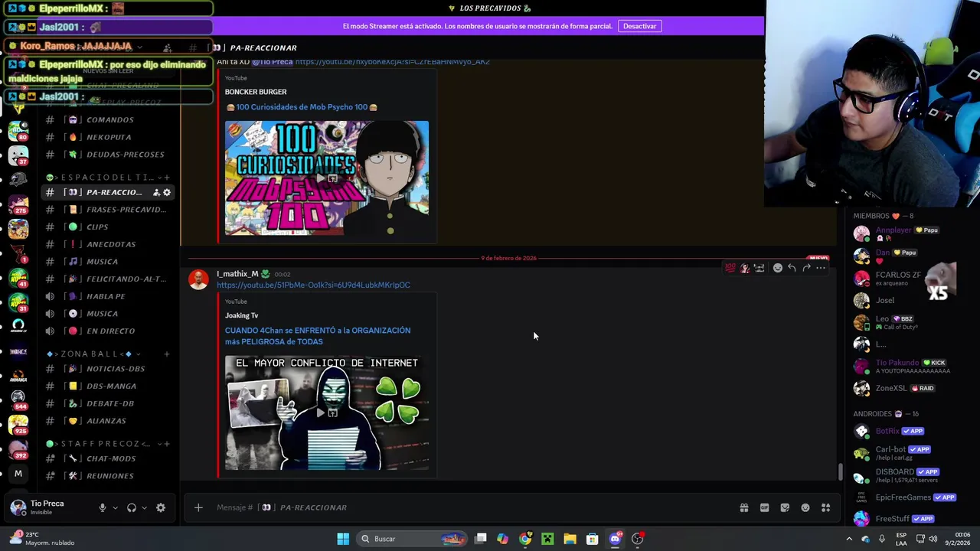Open Tio Pakundo in member list
Image resolution: width=980 pixels, height=551 pixels.
click(902, 366)
